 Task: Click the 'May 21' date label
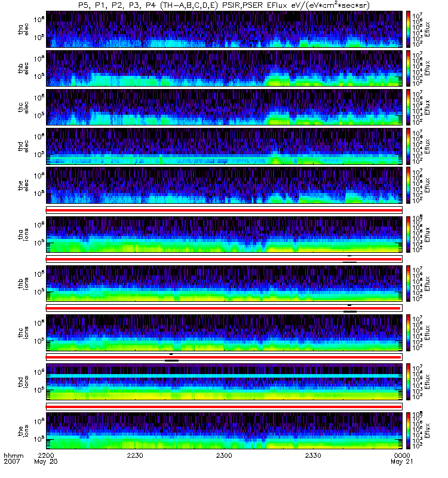tap(401, 461)
